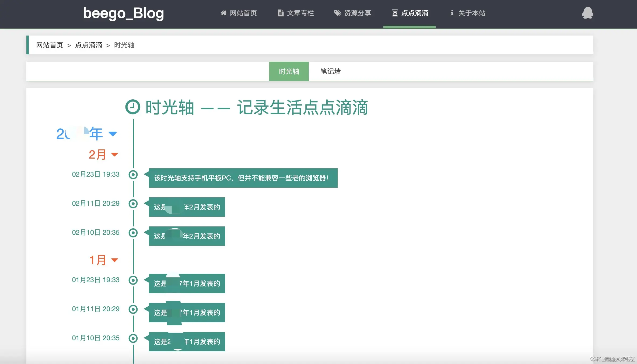Click the 2月 month label

click(x=97, y=155)
